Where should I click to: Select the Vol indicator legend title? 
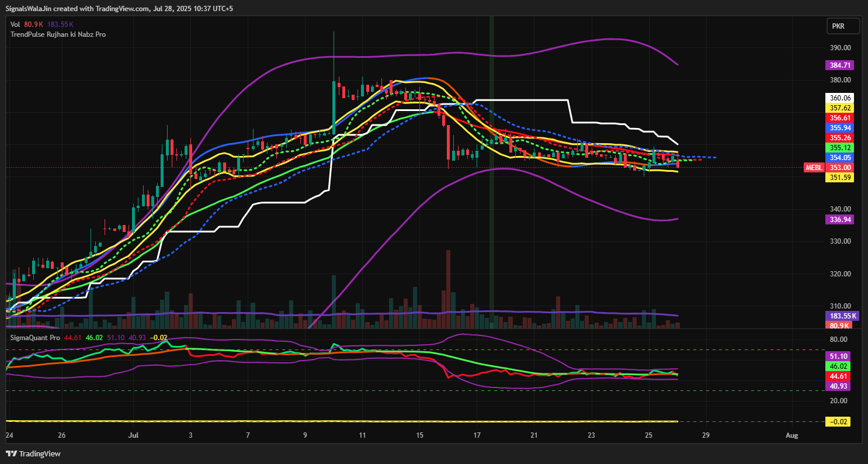coord(15,25)
